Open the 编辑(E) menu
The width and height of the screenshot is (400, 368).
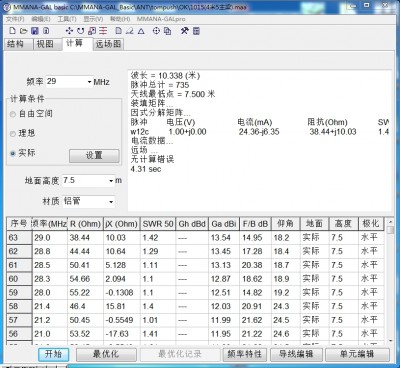(x=41, y=19)
